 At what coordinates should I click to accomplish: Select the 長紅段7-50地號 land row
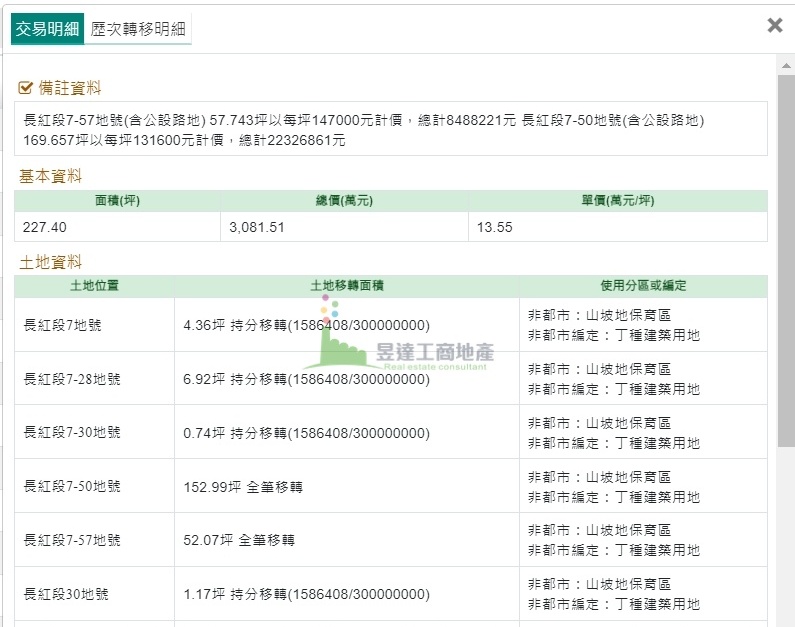pyautogui.click(x=391, y=486)
